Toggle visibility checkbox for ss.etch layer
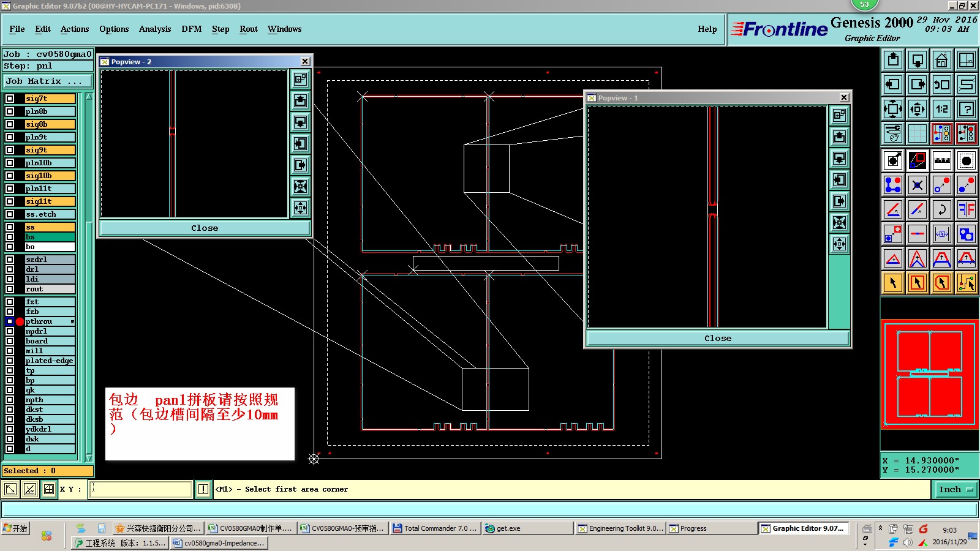 pos(10,214)
